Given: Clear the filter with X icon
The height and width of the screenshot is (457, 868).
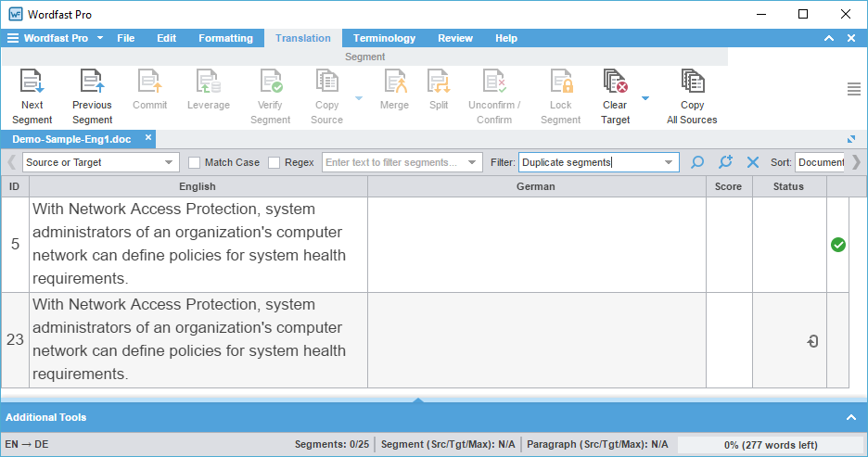Looking at the screenshot, I should coord(753,162).
